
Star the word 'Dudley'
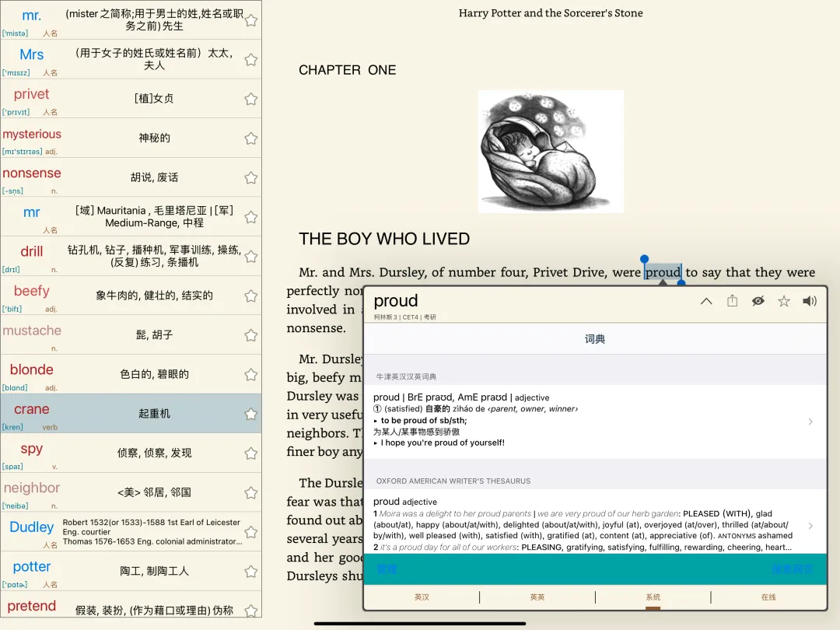(250, 532)
